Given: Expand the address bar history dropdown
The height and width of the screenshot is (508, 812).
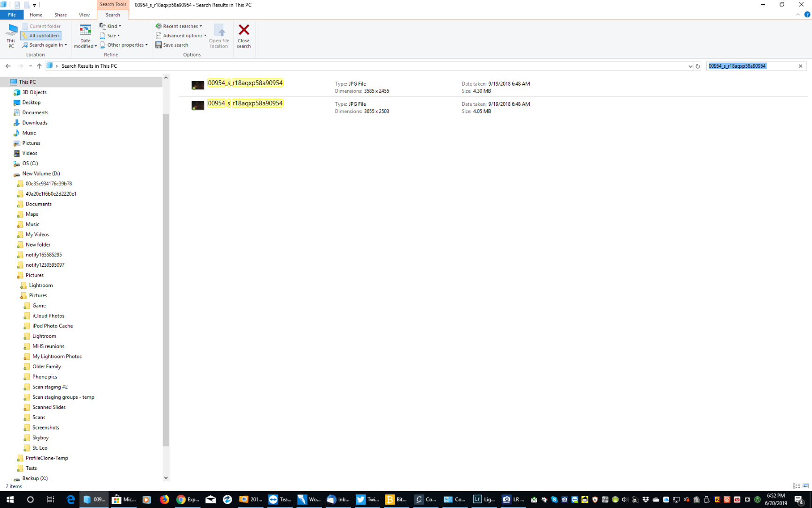Looking at the screenshot, I should click(x=690, y=66).
